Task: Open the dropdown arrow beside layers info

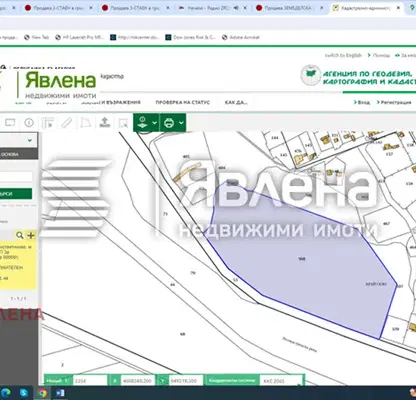Action: [x=155, y=123]
